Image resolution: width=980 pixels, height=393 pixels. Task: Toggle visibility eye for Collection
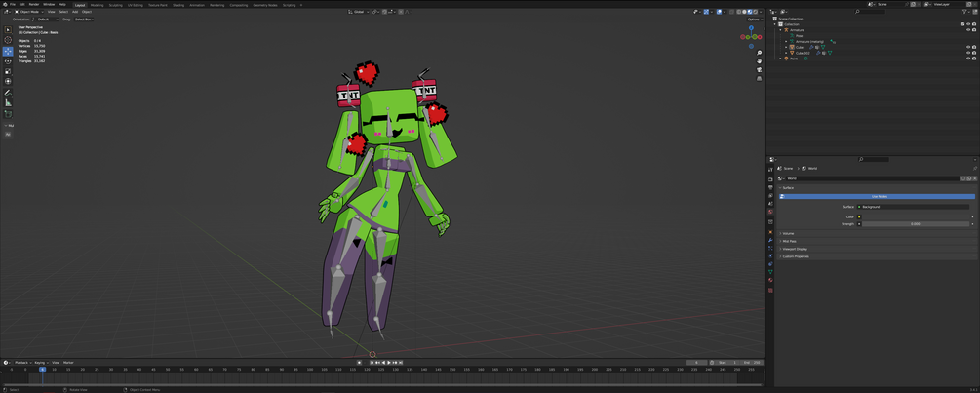coord(968,24)
